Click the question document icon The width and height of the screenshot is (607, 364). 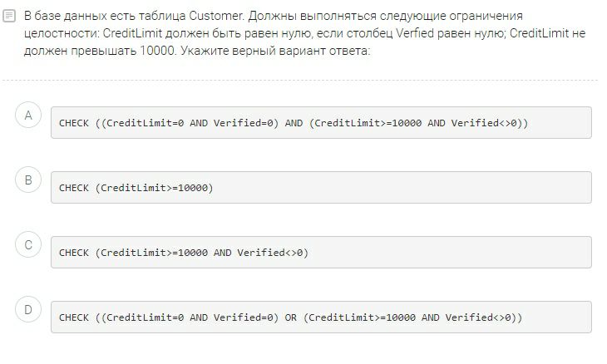(9, 17)
